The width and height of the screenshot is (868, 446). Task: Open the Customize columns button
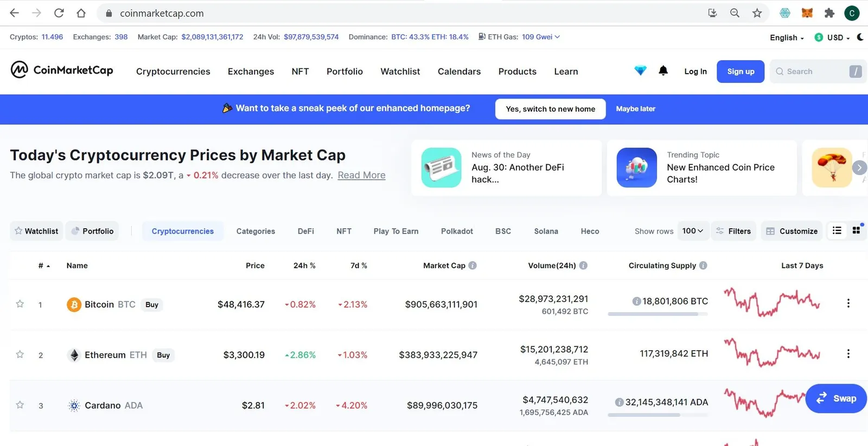pyautogui.click(x=792, y=231)
